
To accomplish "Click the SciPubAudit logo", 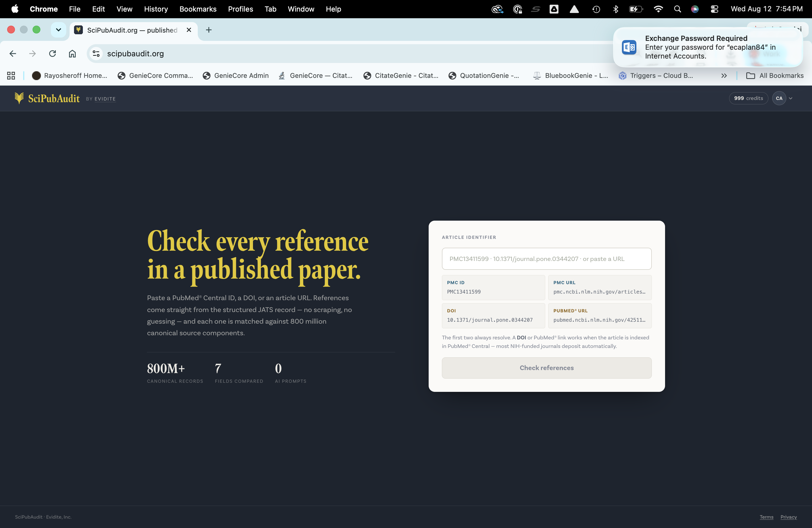I will coord(47,98).
